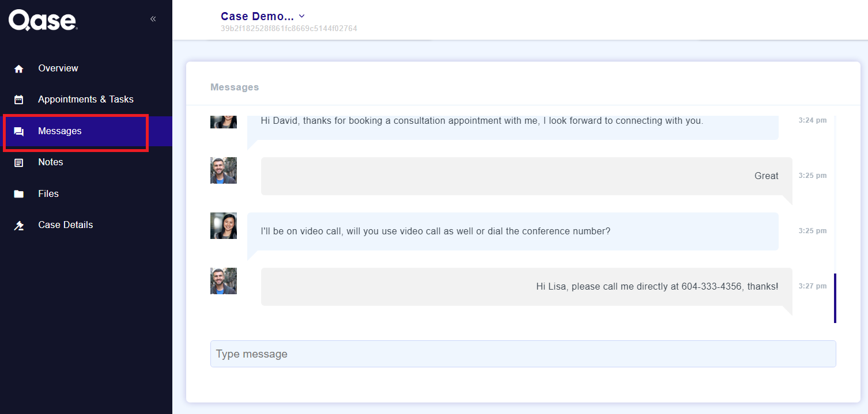Image resolution: width=868 pixels, height=414 pixels.
Task: Go to Appointments & Tasks
Action: point(86,100)
